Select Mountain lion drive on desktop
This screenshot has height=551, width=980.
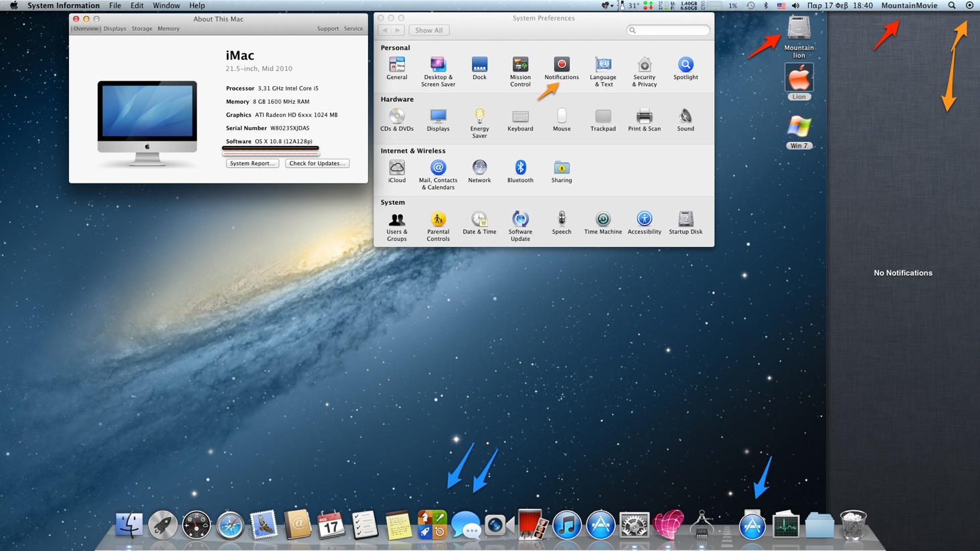[x=799, y=37]
